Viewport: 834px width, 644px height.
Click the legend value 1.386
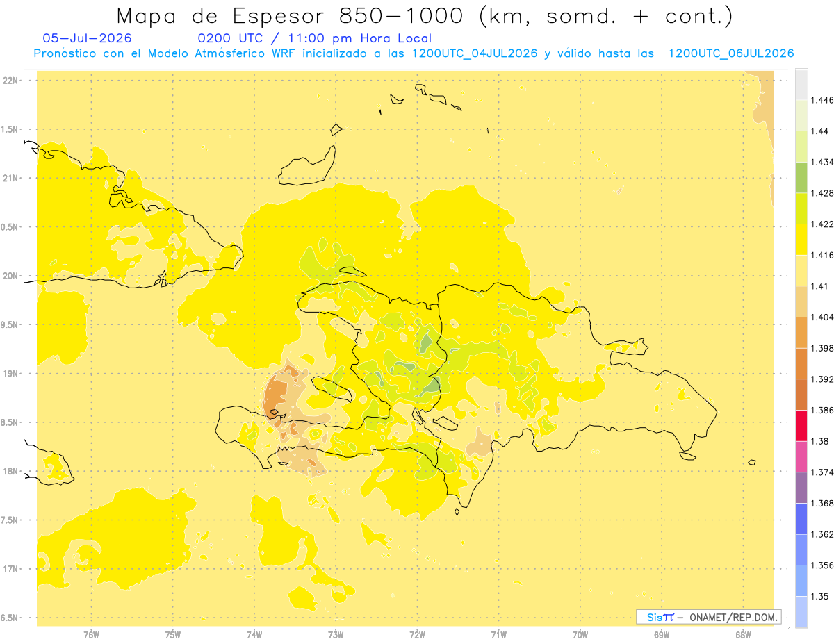[x=822, y=411]
